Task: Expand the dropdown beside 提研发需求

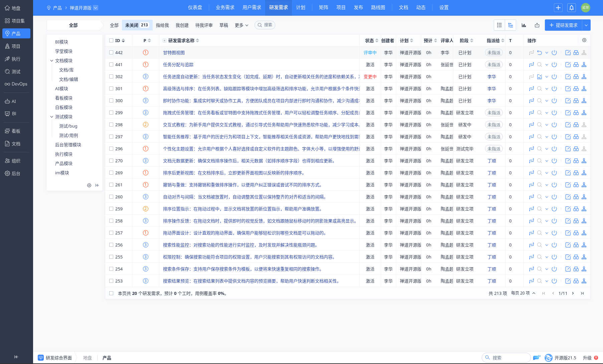Action: pyautogui.click(x=586, y=25)
